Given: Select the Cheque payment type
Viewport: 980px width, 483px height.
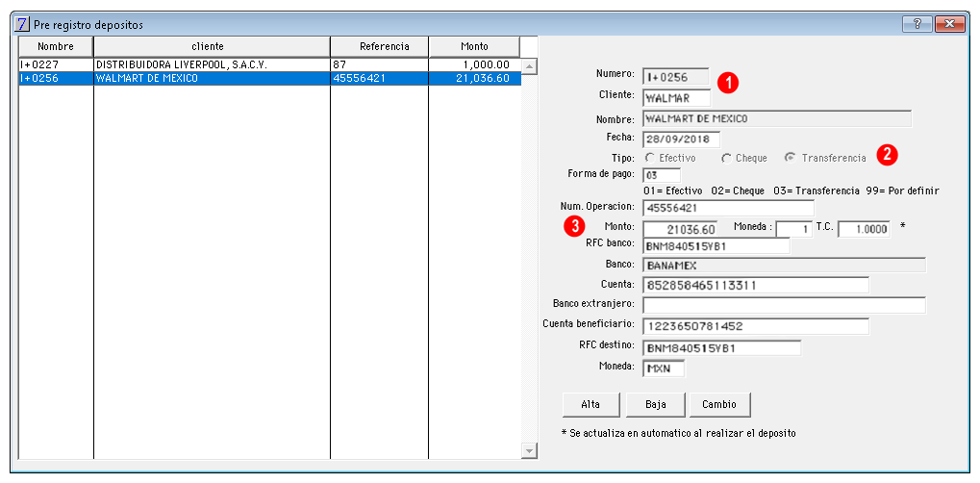Looking at the screenshot, I should tap(727, 158).
